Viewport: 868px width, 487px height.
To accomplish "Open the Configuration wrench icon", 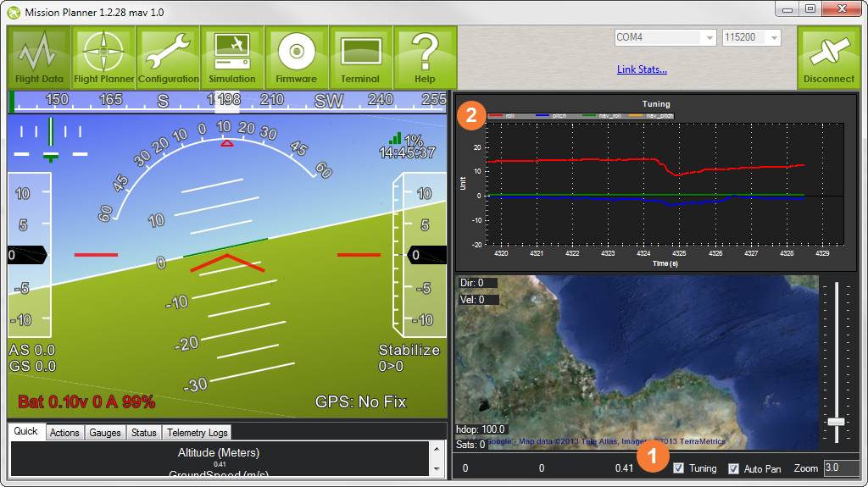I will click(169, 57).
